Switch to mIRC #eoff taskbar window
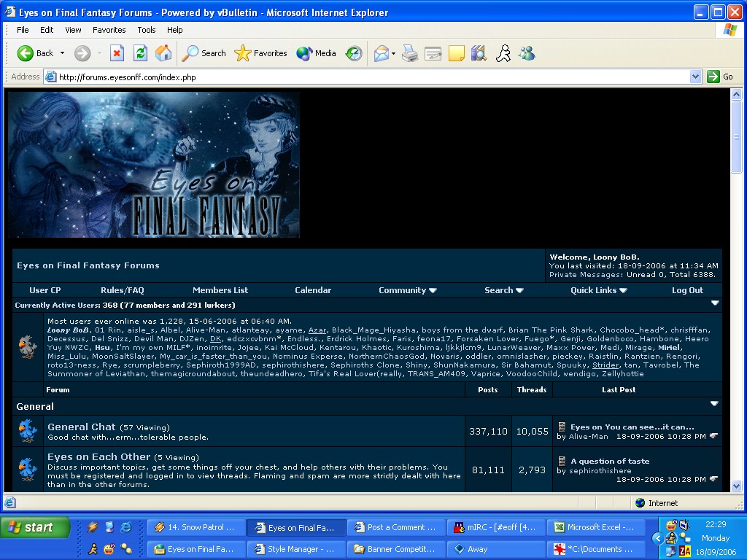The image size is (747, 560). (495, 528)
